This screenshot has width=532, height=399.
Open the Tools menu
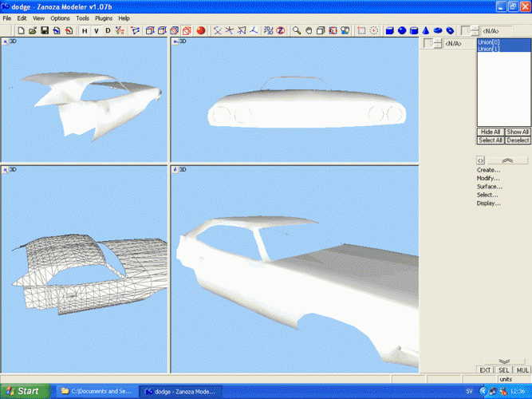(x=83, y=18)
